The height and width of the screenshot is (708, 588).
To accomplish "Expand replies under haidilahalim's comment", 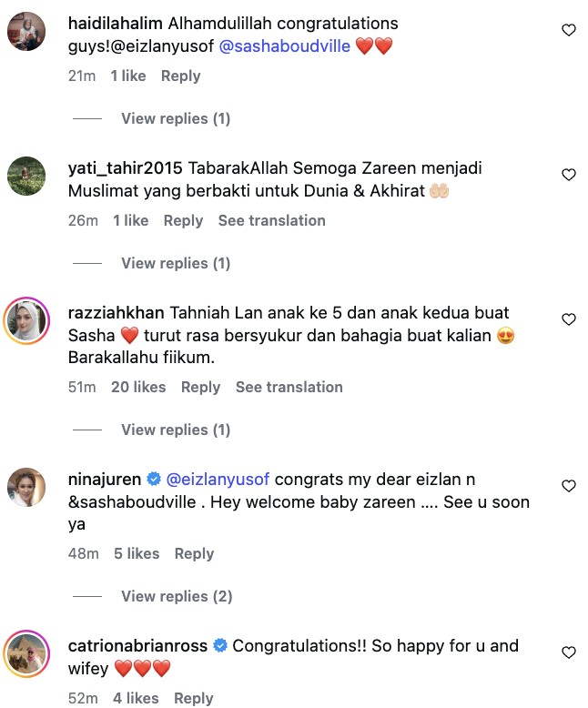I will pyautogui.click(x=176, y=118).
